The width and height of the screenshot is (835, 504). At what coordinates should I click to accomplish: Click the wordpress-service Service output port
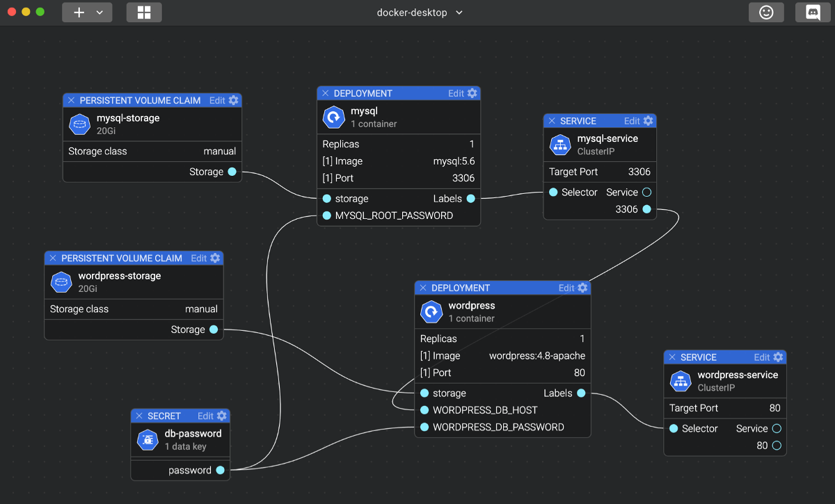pos(777,429)
